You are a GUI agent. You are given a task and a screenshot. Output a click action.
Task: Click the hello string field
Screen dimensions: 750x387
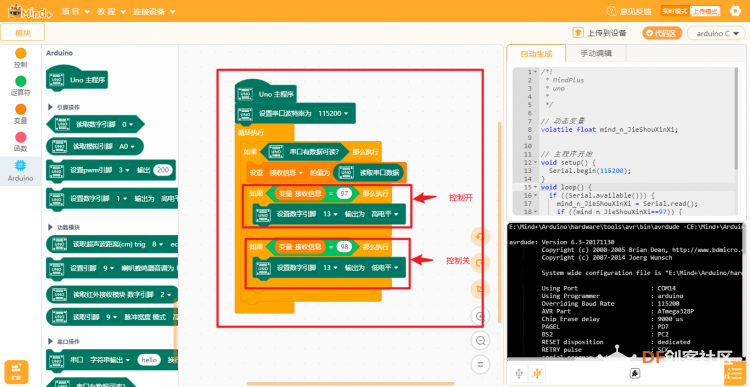[149, 359]
